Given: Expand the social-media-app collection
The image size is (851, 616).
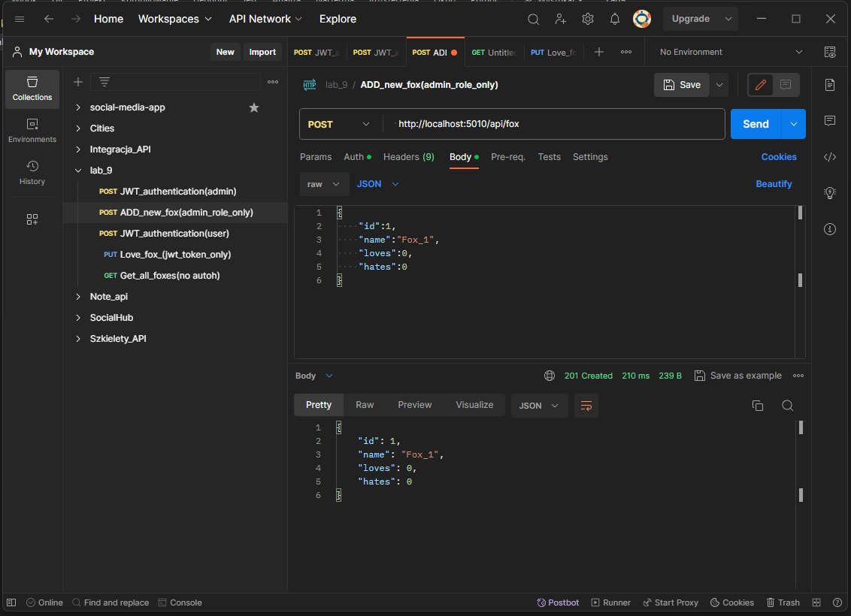Looking at the screenshot, I should pos(78,107).
